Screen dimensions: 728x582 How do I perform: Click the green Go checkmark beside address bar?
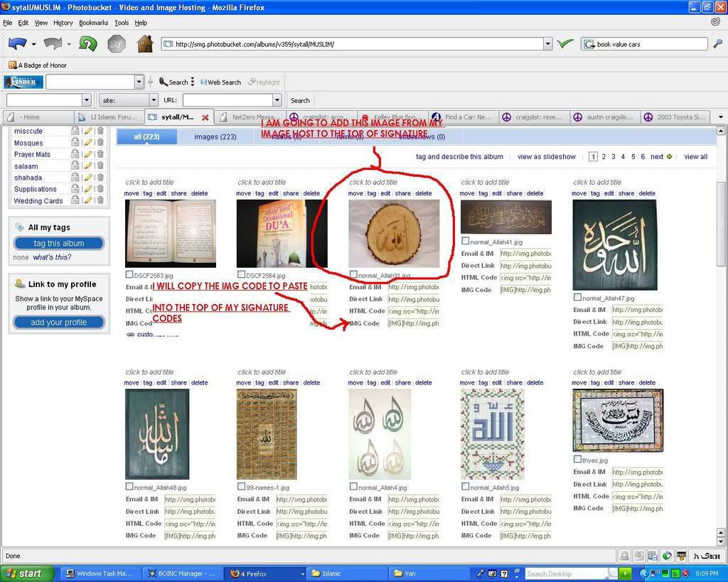point(565,43)
